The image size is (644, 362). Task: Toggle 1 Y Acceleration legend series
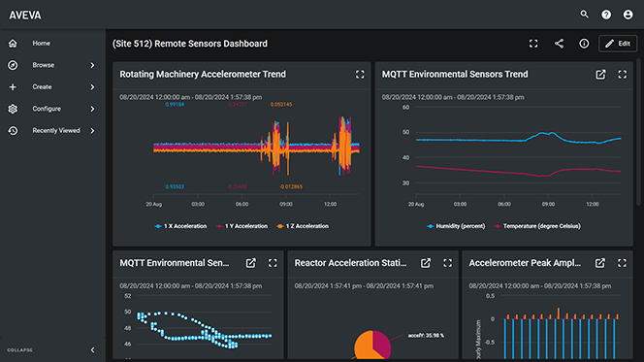241,226
